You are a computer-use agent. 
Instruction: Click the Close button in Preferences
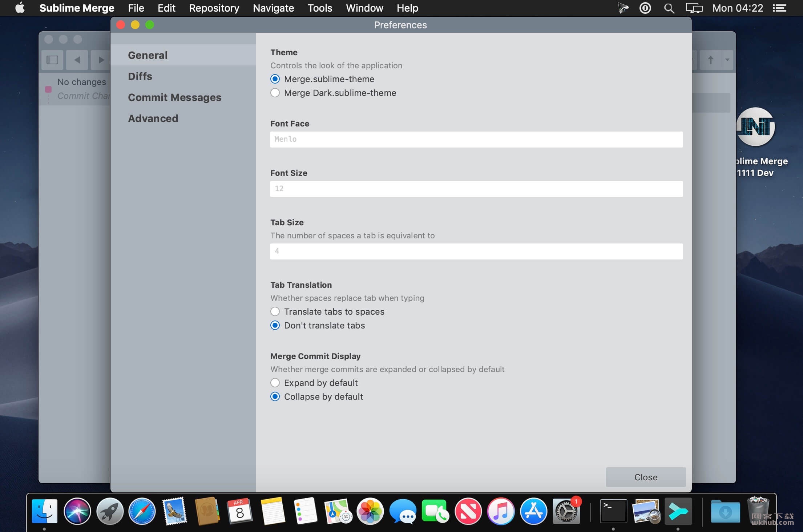point(646,477)
